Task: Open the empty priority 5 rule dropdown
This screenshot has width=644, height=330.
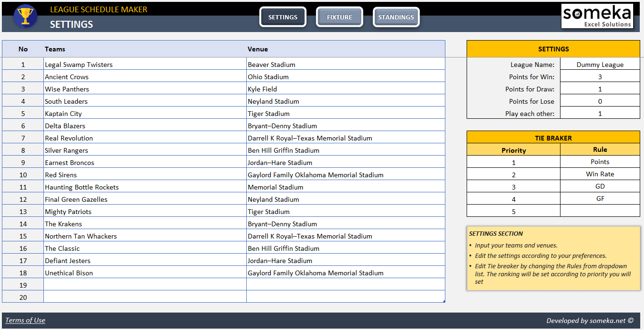Action: [600, 211]
